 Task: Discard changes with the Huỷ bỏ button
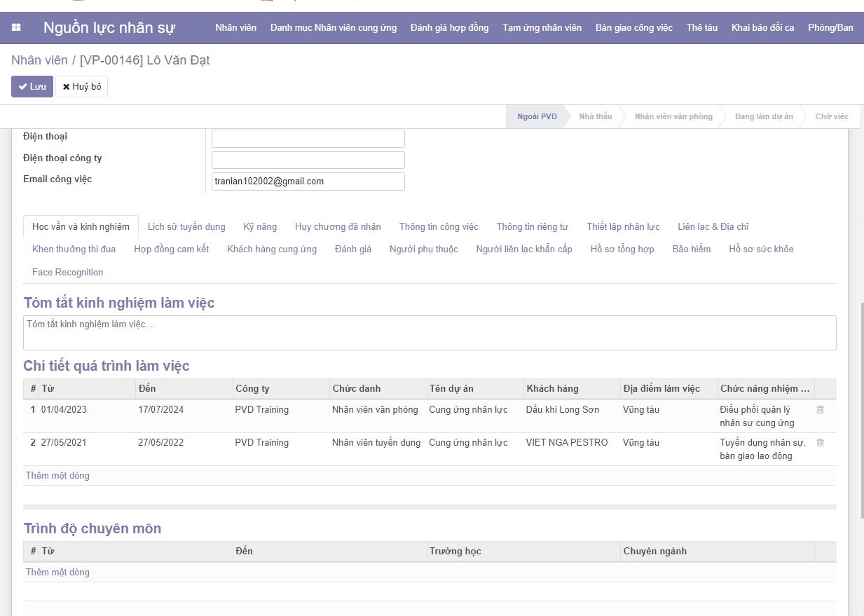[x=81, y=87]
